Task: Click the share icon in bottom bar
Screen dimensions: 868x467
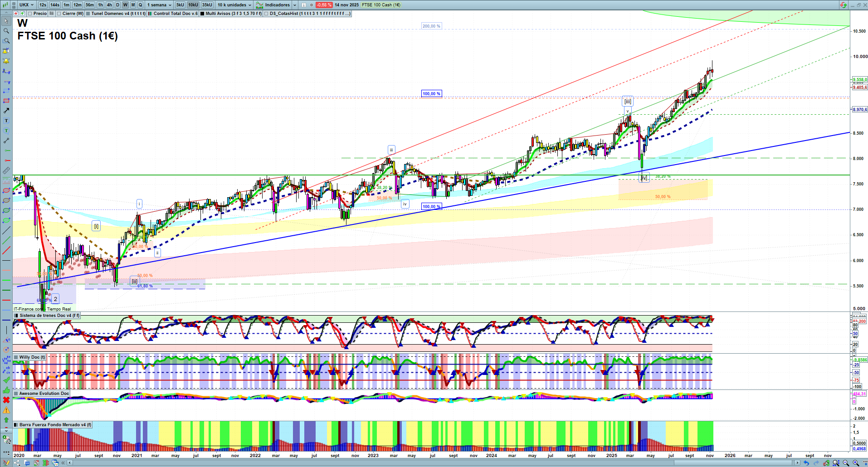Action: pos(17,463)
